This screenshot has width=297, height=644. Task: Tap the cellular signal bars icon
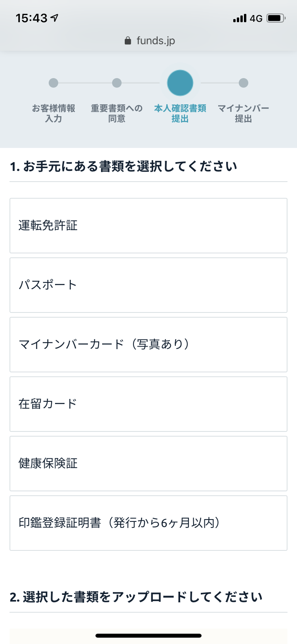pyautogui.click(x=240, y=18)
